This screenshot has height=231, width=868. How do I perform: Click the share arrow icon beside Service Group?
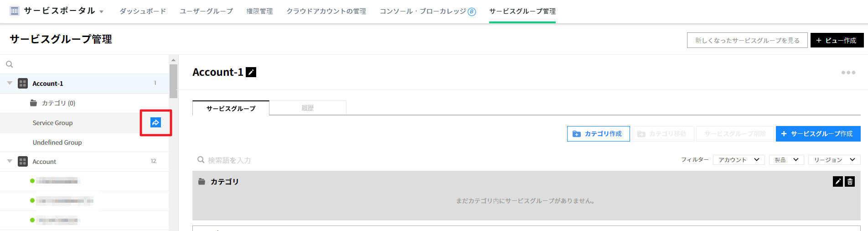(155, 122)
